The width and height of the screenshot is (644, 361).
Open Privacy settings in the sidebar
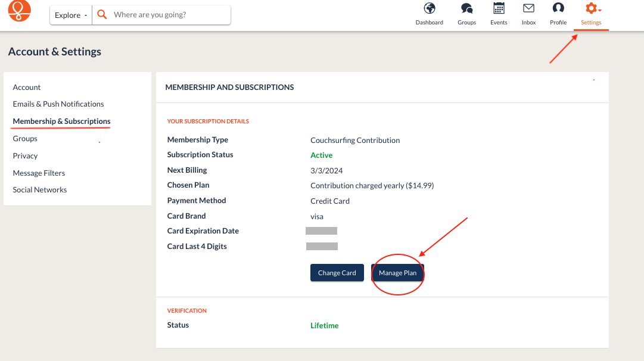25,155
